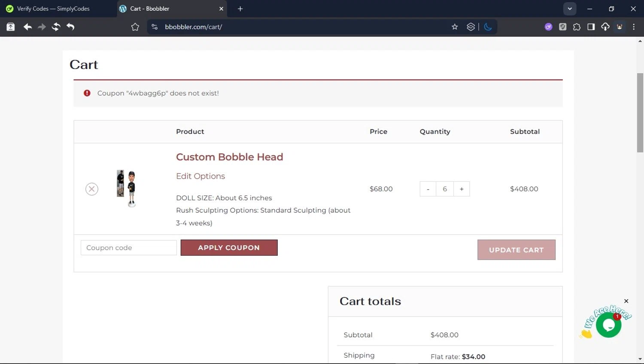View site information icon in the address bar
The width and height of the screenshot is (644, 364).
[155, 27]
